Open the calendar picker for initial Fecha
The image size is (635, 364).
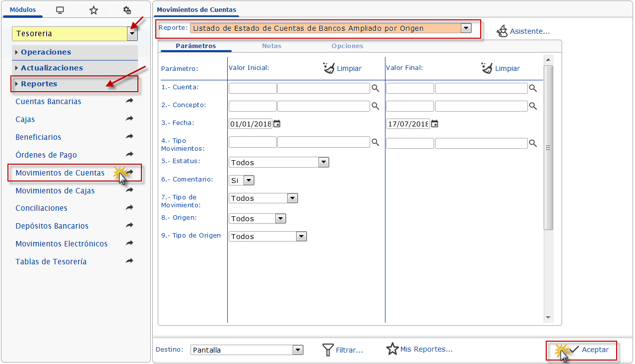[277, 124]
